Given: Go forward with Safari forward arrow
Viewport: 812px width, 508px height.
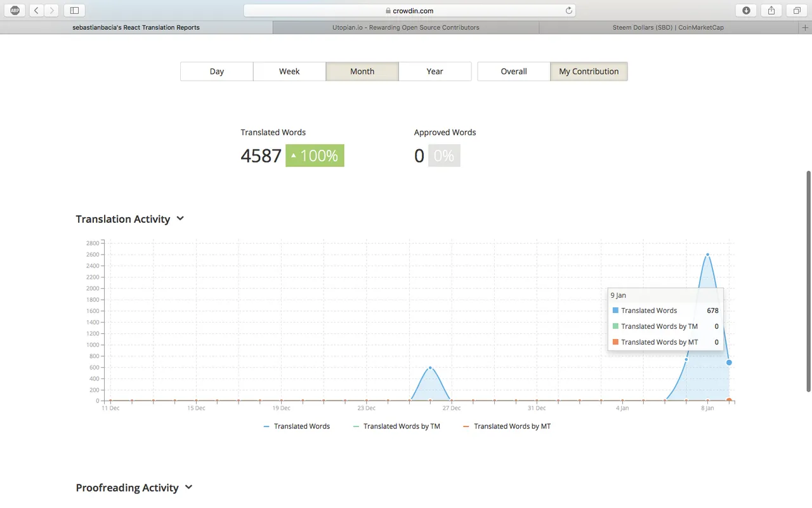Looking at the screenshot, I should 52,10.
